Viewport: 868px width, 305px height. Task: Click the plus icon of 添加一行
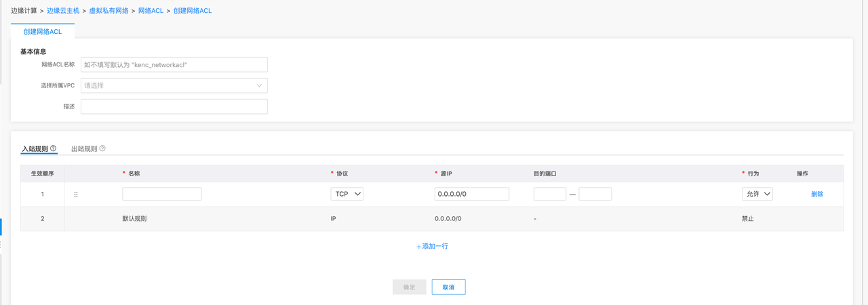pos(418,247)
